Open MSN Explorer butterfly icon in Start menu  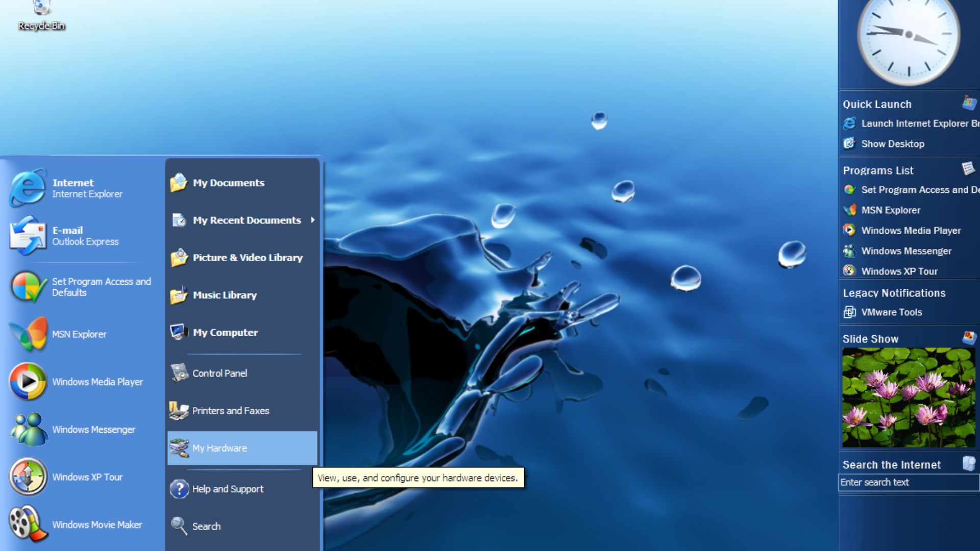[x=29, y=334]
